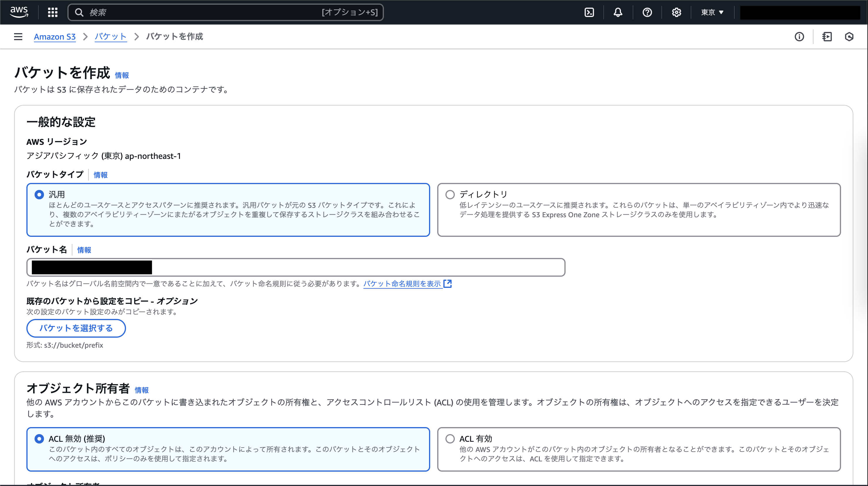868x486 pixels.
Task: Select ACL 有効 option
Action: 639,449
